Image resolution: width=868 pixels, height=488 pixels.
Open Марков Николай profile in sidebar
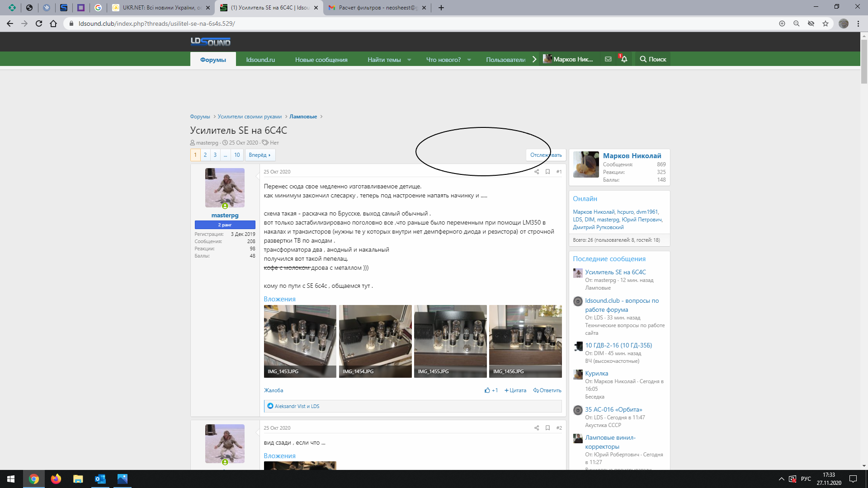coord(632,156)
